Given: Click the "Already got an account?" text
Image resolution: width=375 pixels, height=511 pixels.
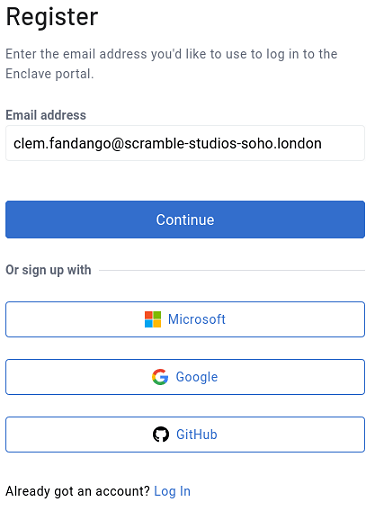Looking at the screenshot, I should tap(78, 491).
